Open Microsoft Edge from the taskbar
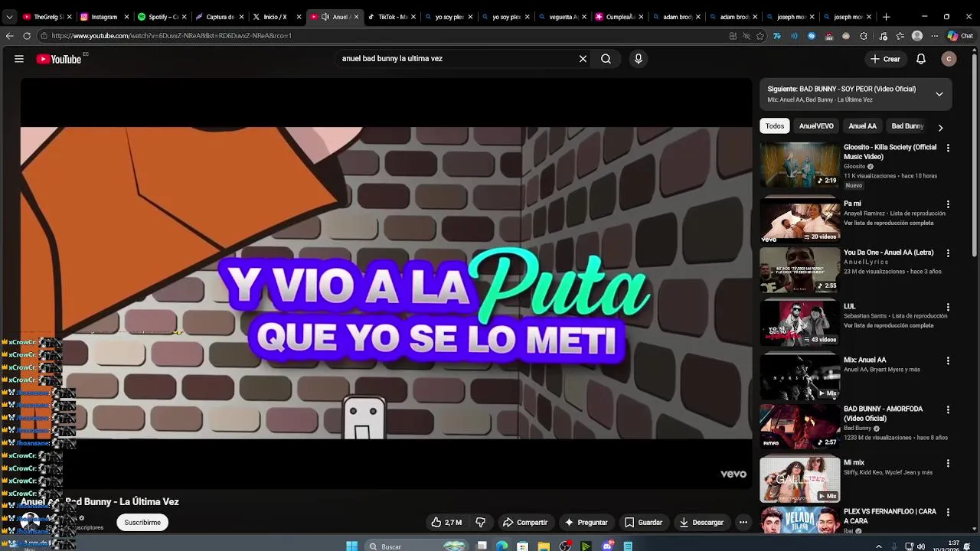The width and height of the screenshot is (980, 551). 501,546
